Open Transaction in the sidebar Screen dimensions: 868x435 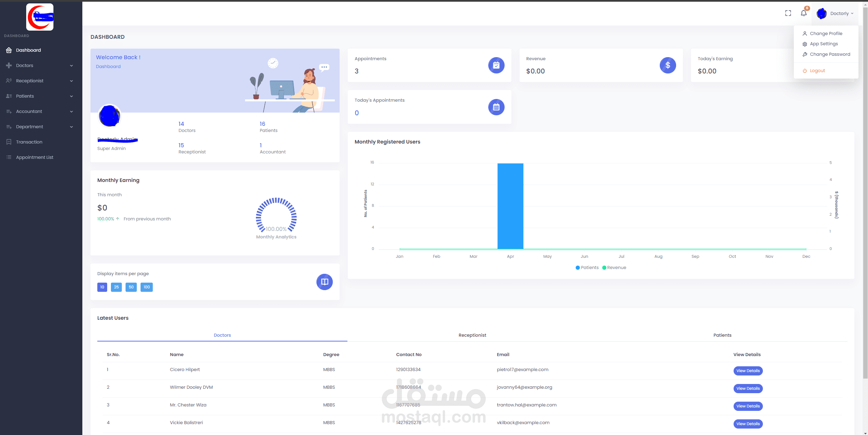click(x=29, y=142)
